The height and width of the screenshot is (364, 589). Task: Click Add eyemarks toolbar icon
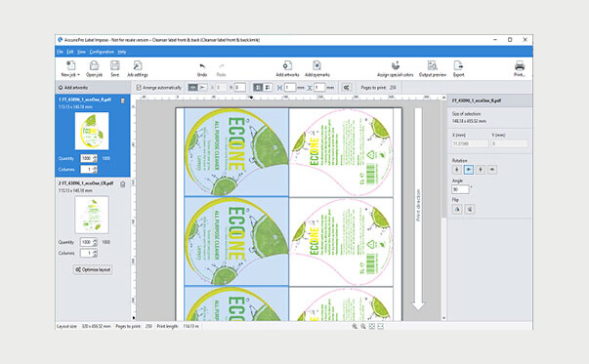pos(317,65)
